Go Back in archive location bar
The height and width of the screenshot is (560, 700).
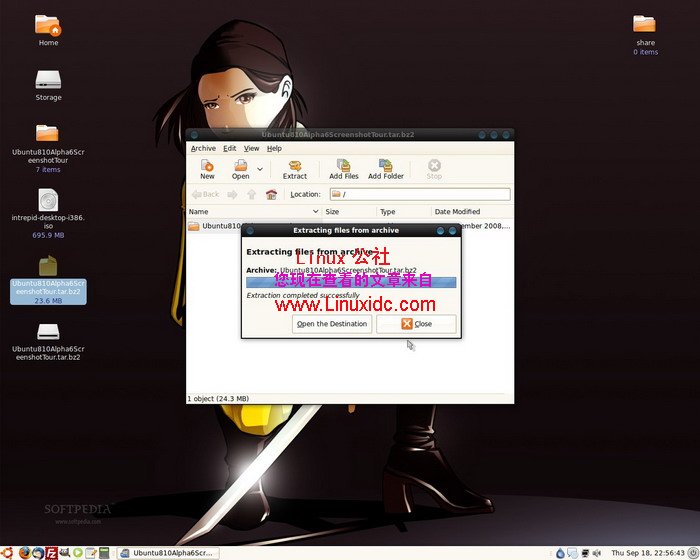[205, 194]
